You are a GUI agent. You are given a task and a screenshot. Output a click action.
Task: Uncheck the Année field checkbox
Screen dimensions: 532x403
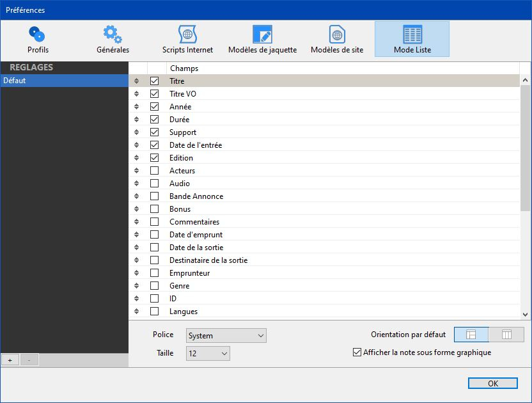(x=154, y=107)
